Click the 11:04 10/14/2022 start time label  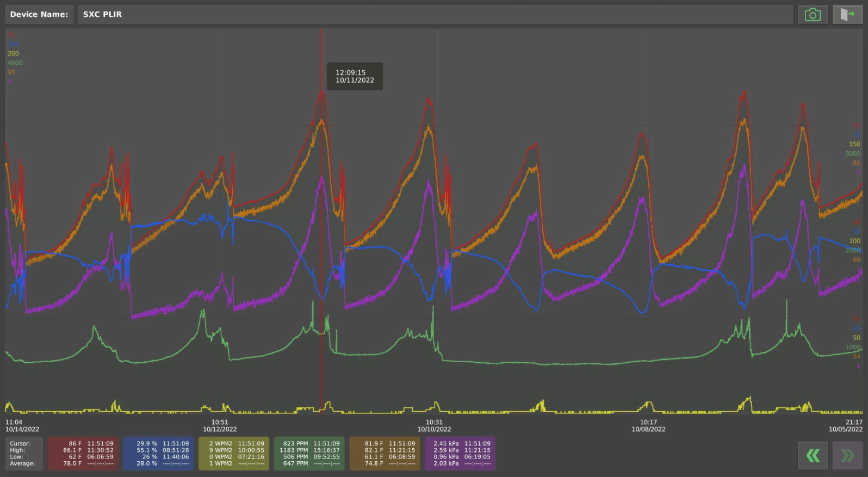click(x=22, y=425)
